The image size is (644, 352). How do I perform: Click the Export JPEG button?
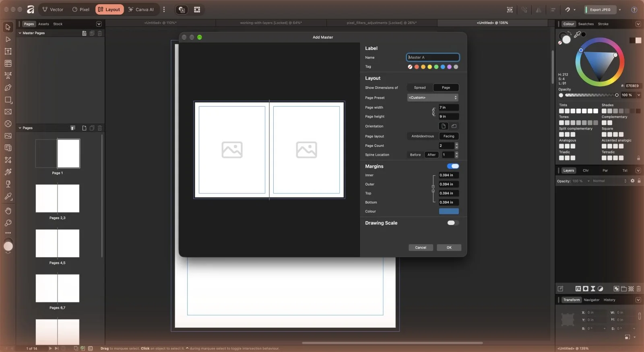tap(600, 10)
